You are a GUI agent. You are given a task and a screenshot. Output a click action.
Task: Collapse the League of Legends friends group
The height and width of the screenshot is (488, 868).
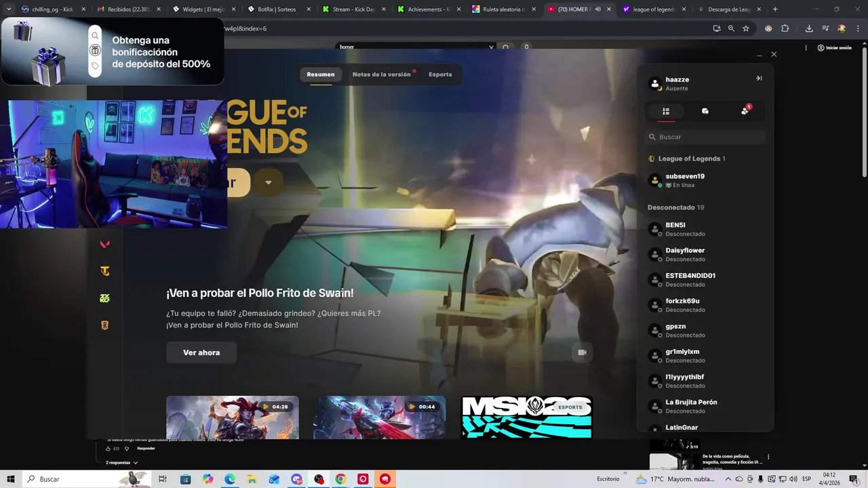[x=687, y=159]
